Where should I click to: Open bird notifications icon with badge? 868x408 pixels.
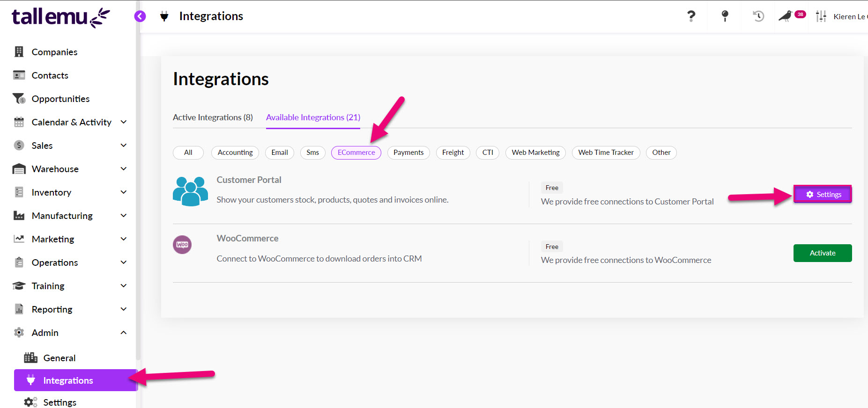(x=791, y=16)
